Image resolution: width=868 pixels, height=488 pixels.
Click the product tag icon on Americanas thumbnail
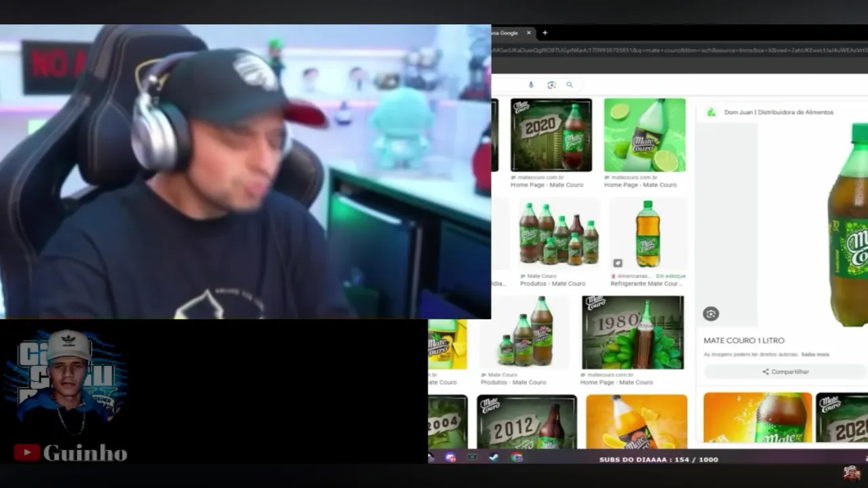pyautogui.click(x=618, y=263)
